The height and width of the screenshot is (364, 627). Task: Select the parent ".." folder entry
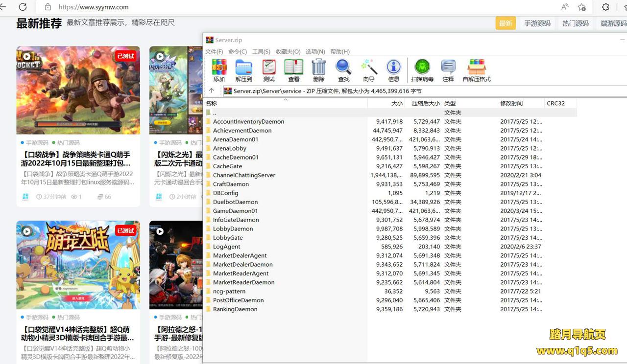pyautogui.click(x=215, y=113)
